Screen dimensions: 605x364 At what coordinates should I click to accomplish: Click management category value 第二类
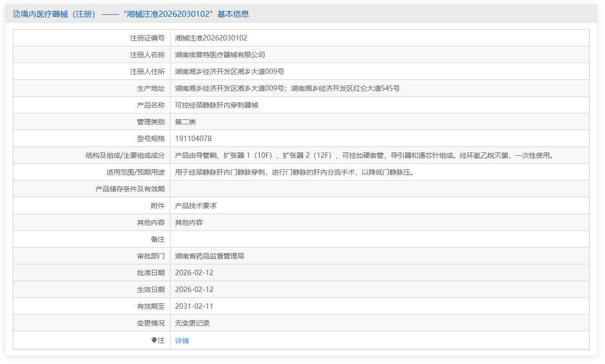(185, 122)
